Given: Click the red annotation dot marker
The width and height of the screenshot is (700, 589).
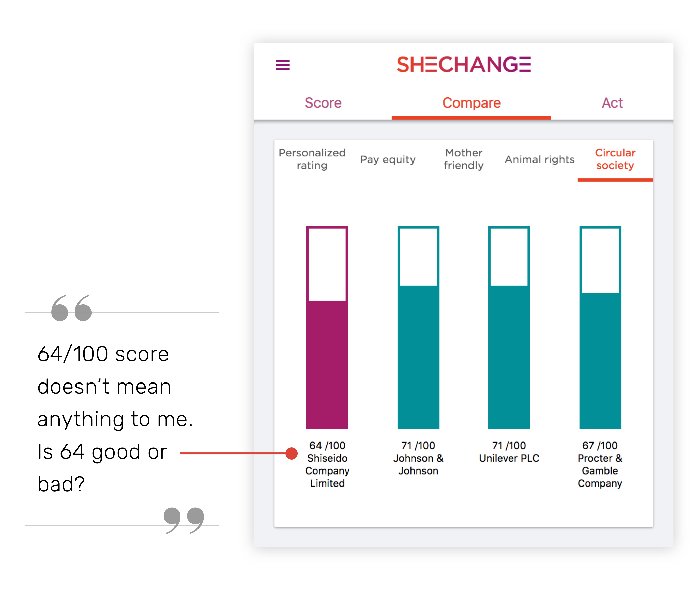Looking at the screenshot, I should point(292,453).
